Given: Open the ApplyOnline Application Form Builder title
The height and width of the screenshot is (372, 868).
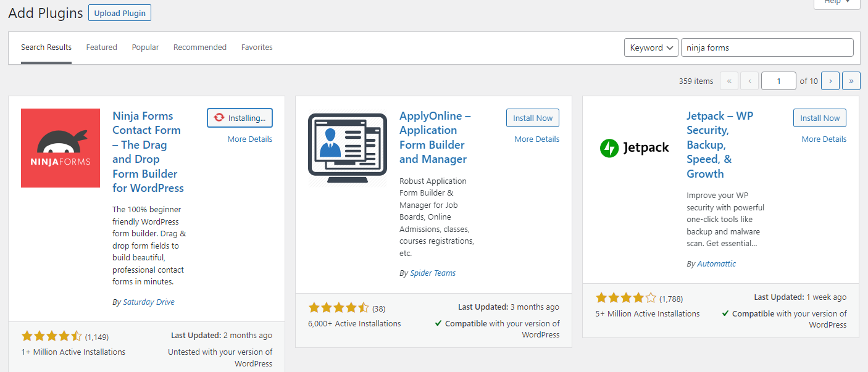Looking at the screenshot, I should click(x=435, y=138).
